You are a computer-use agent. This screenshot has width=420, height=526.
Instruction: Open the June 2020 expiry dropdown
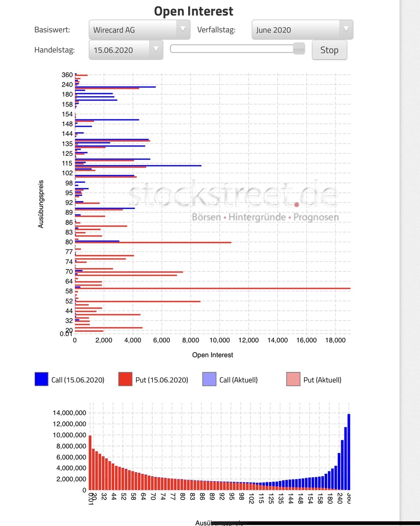coord(298,29)
